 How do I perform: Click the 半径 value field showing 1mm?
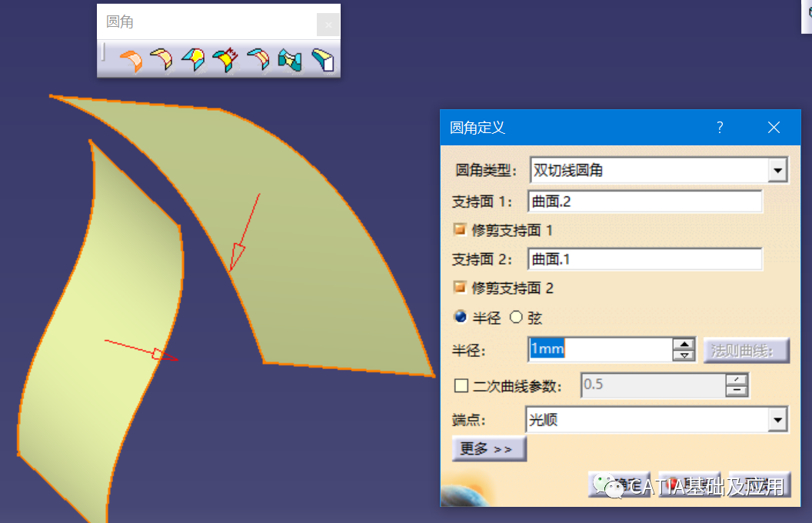(x=601, y=349)
